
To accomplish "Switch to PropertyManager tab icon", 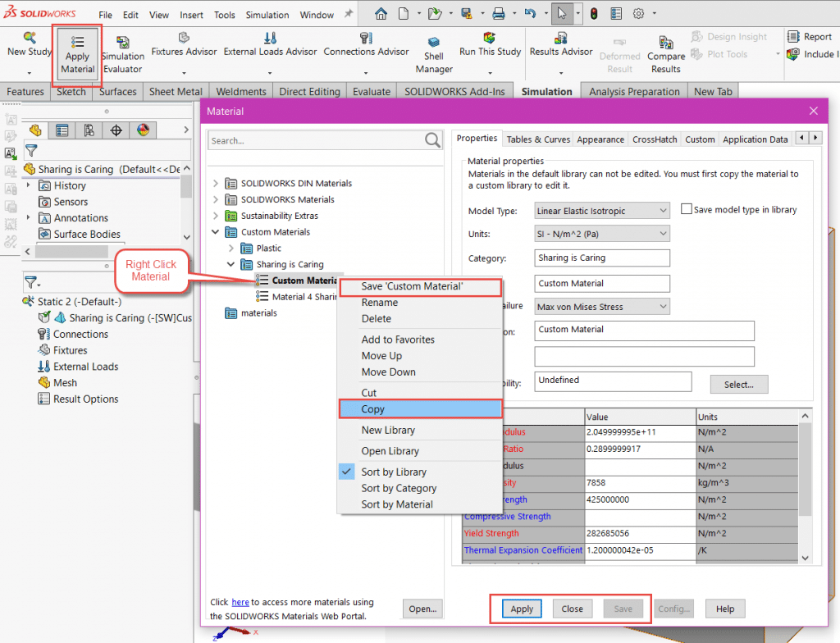I will coord(62,130).
